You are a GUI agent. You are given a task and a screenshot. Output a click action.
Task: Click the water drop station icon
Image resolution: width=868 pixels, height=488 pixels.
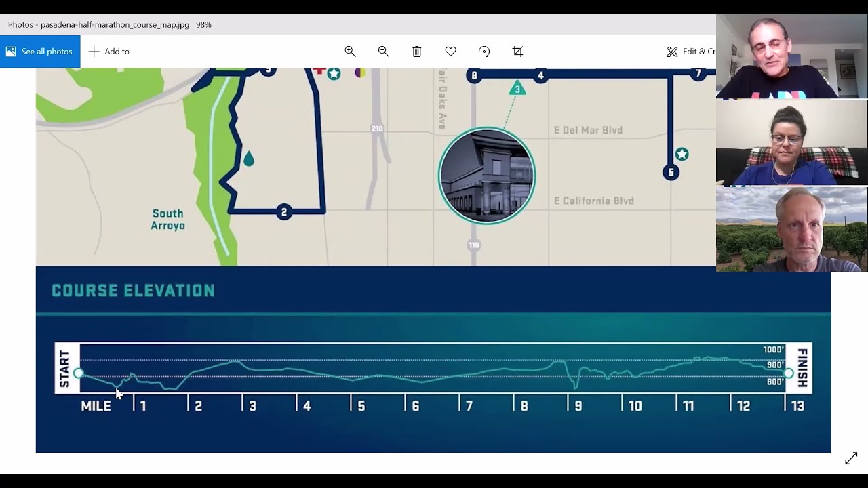click(248, 159)
